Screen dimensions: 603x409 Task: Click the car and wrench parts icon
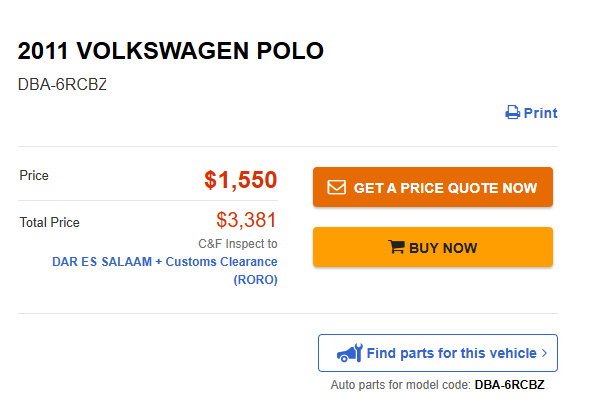(x=349, y=353)
